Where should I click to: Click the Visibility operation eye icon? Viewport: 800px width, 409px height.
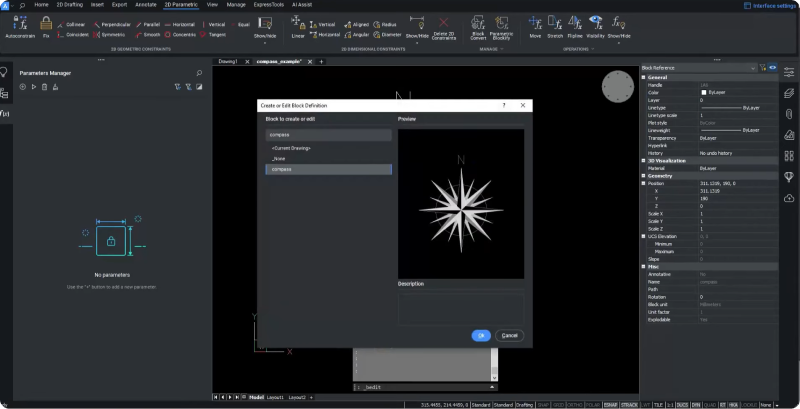tap(595, 22)
